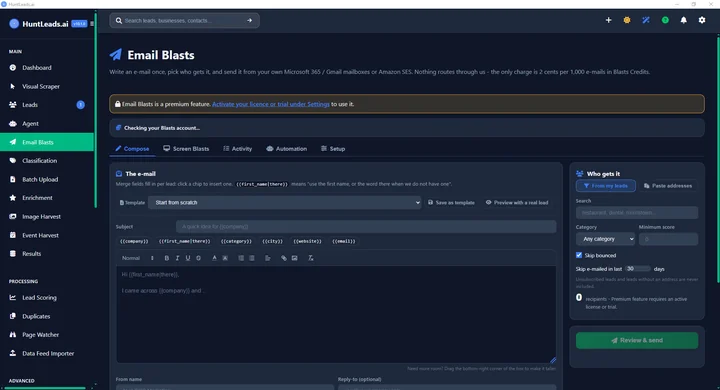Insert the {{first_name|there}} merge chip
Image resolution: width=720 pixels, height=390 pixels.
[x=185, y=241]
